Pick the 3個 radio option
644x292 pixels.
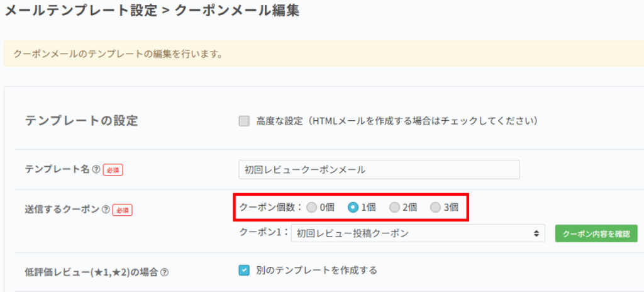tap(435, 207)
